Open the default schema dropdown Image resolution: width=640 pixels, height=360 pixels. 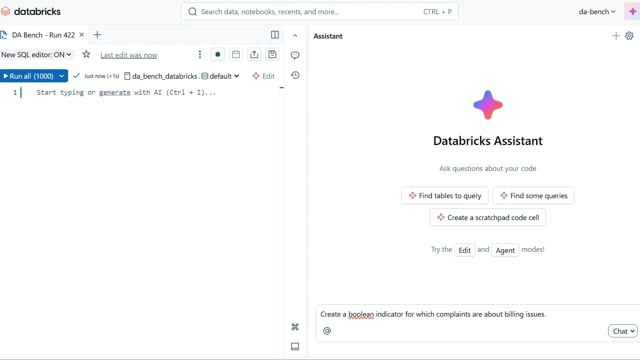click(x=220, y=76)
